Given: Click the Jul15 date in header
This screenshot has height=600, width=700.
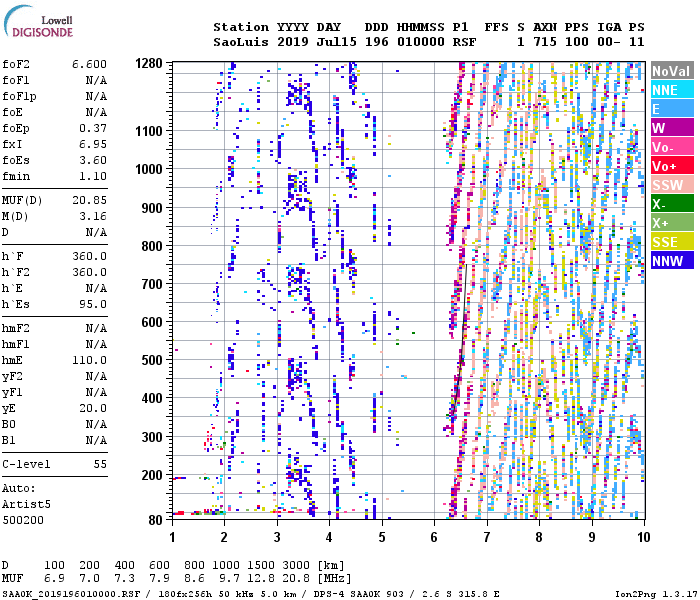Looking at the screenshot, I should (x=337, y=42).
